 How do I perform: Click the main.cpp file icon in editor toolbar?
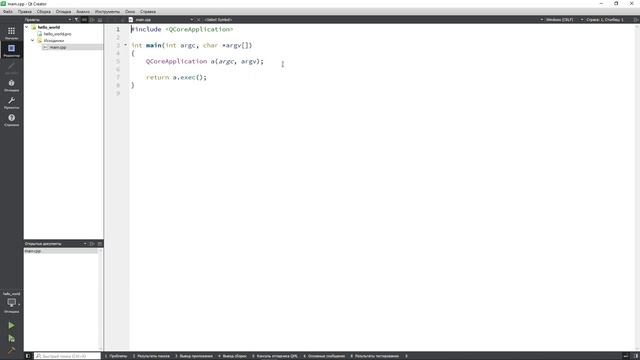click(x=131, y=20)
